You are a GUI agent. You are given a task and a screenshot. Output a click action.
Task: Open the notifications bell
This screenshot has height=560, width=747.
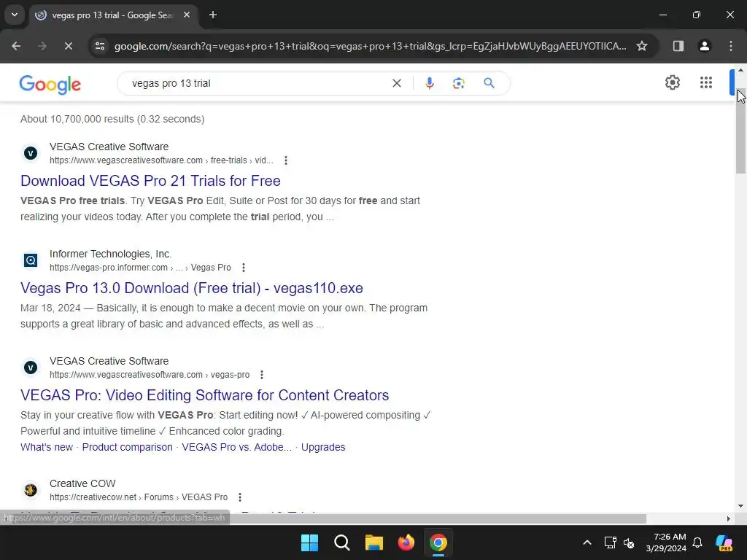(697, 542)
